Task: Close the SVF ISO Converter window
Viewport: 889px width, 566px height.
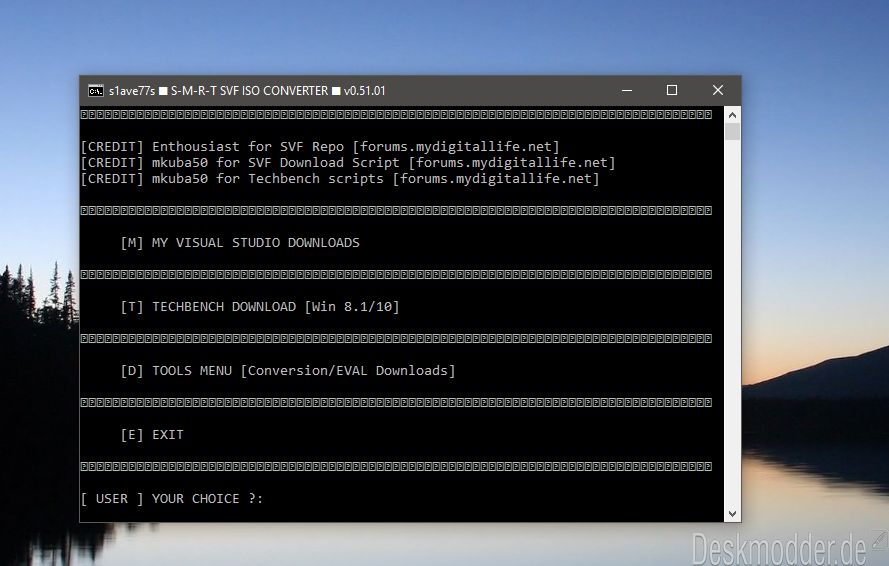Action: pos(718,91)
